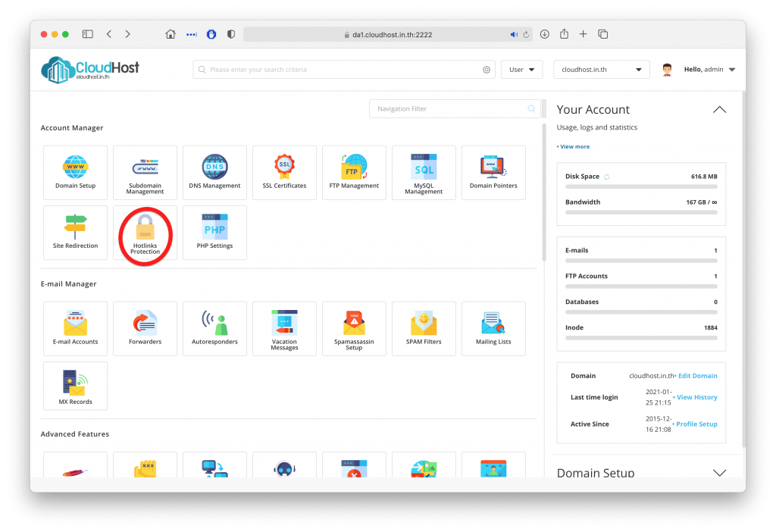The image size is (776, 532).
Task: Open the MX Records tool
Action: coord(75,388)
